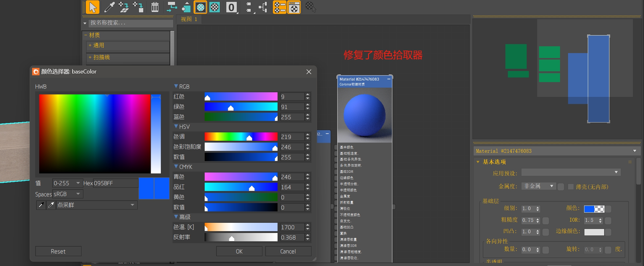The image size is (644, 266).
Task: Click map button next to 颜色 swatch
Action: click(x=608, y=209)
